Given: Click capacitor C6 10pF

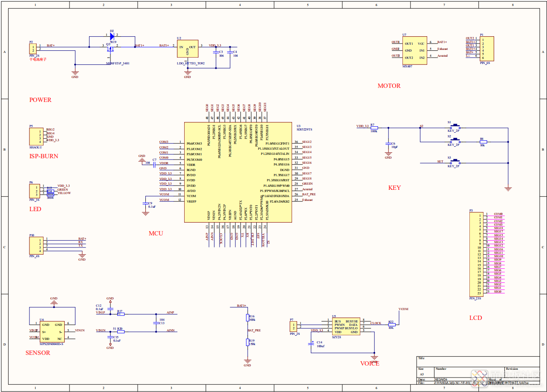Looking at the screenshot, I should click(388, 143).
